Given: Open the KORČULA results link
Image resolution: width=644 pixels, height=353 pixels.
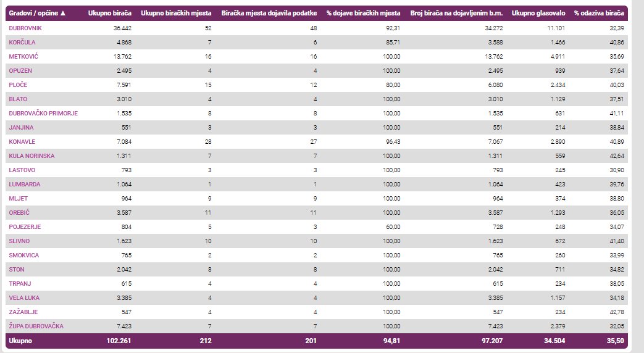Looking at the screenshot, I should (22, 43).
